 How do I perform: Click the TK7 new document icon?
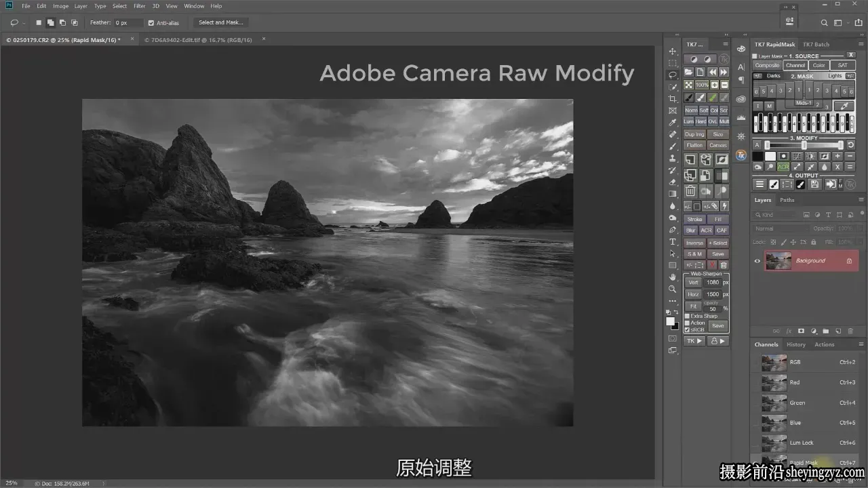(701, 72)
